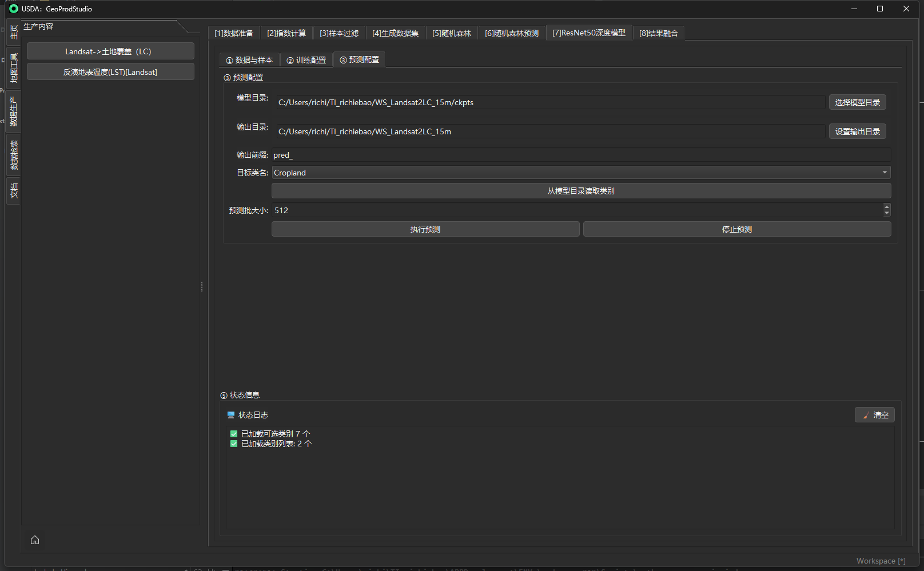The height and width of the screenshot is (571, 924).
Task: Open the 主页 vertical sidebar tab
Action: (x=14, y=32)
